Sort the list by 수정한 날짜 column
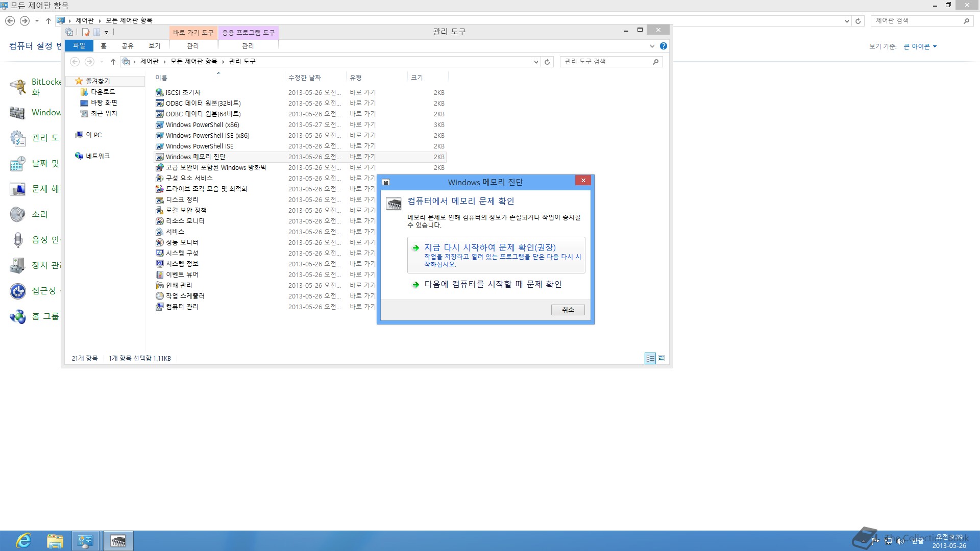980x551 pixels. click(x=315, y=78)
